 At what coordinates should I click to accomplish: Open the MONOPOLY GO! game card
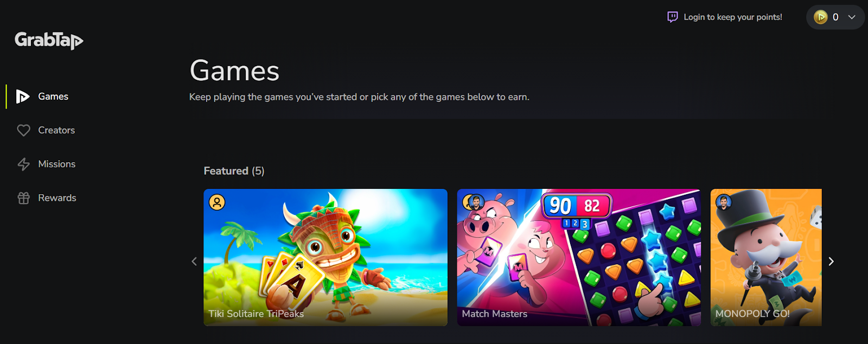(x=766, y=257)
